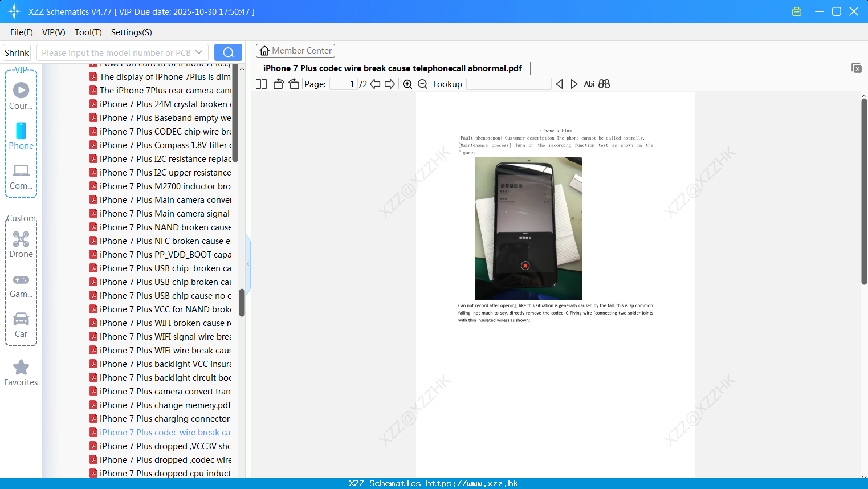The height and width of the screenshot is (489, 868).
Task: Select the Car category
Action: 21,325
